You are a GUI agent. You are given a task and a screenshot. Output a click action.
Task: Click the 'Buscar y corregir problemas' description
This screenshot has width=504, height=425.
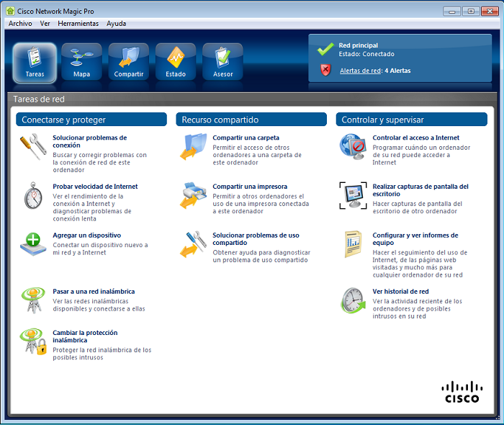coord(99,162)
